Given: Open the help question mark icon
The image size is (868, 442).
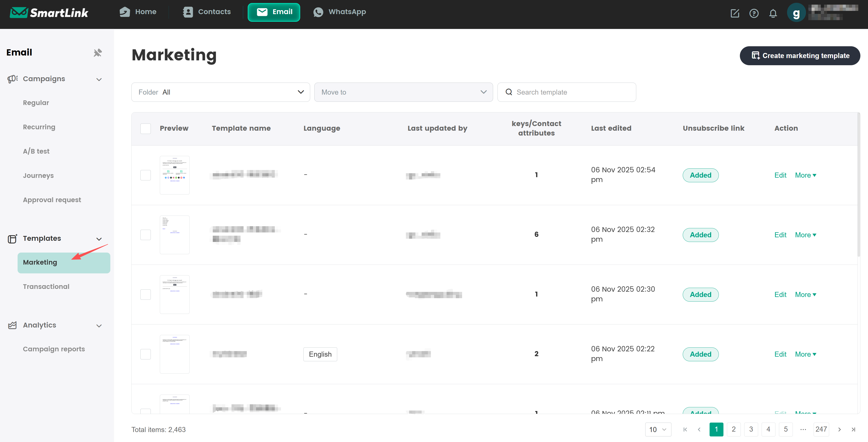Looking at the screenshot, I should click(x=754, y=13).
